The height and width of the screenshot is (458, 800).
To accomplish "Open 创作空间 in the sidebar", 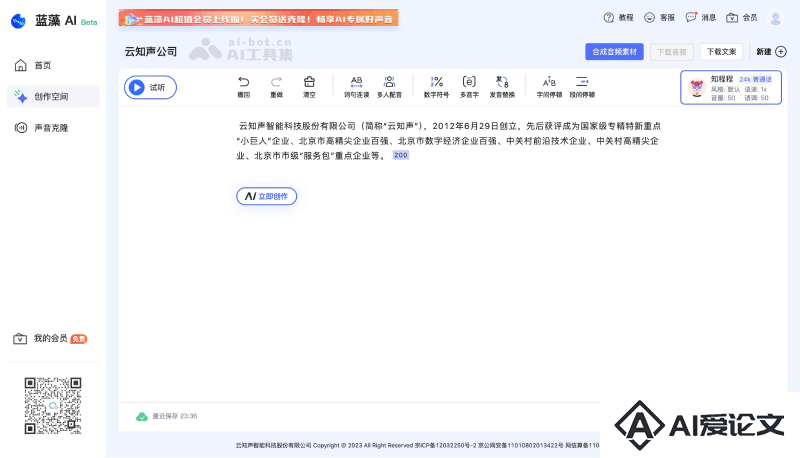I will coord(53,96).
